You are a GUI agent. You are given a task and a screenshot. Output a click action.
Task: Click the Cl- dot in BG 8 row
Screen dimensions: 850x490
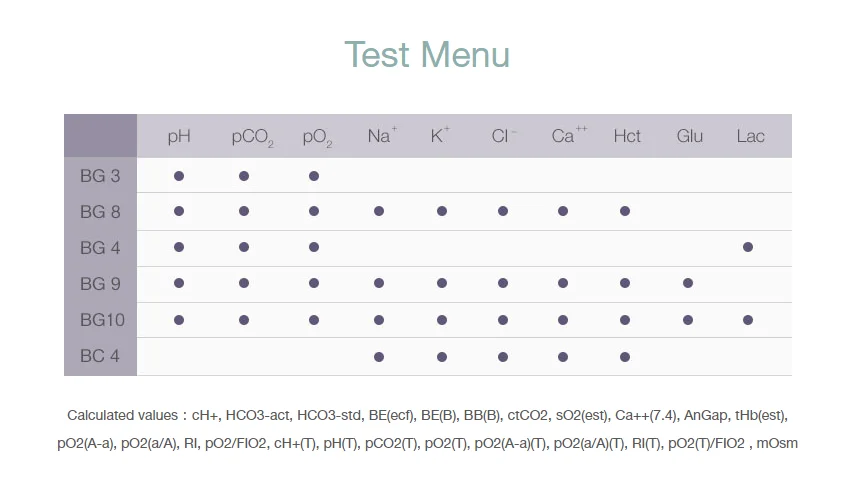(x=503, y=211)
